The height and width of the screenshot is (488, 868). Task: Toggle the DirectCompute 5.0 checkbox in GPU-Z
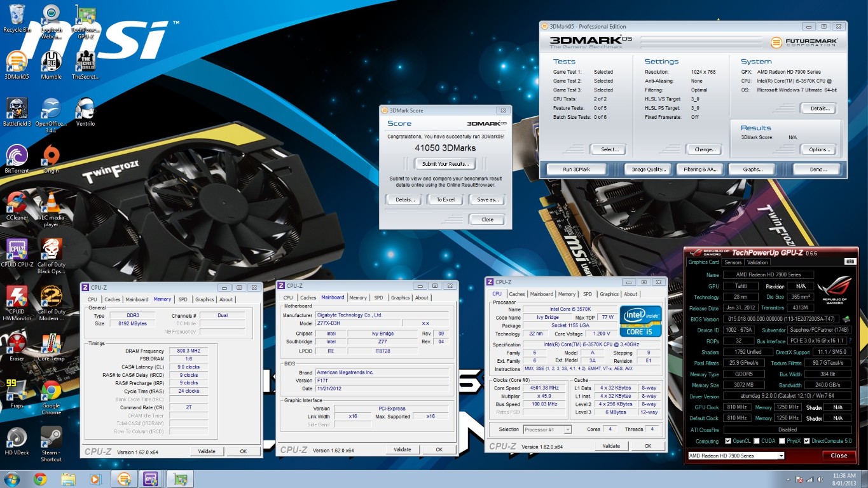click(x=807, y=441)
